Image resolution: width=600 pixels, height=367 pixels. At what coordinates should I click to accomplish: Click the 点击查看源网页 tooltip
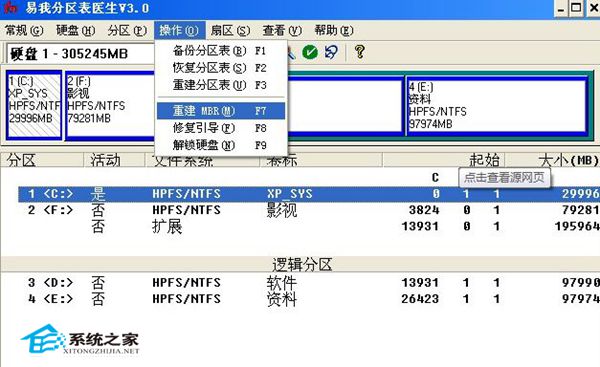click(504, 178)
